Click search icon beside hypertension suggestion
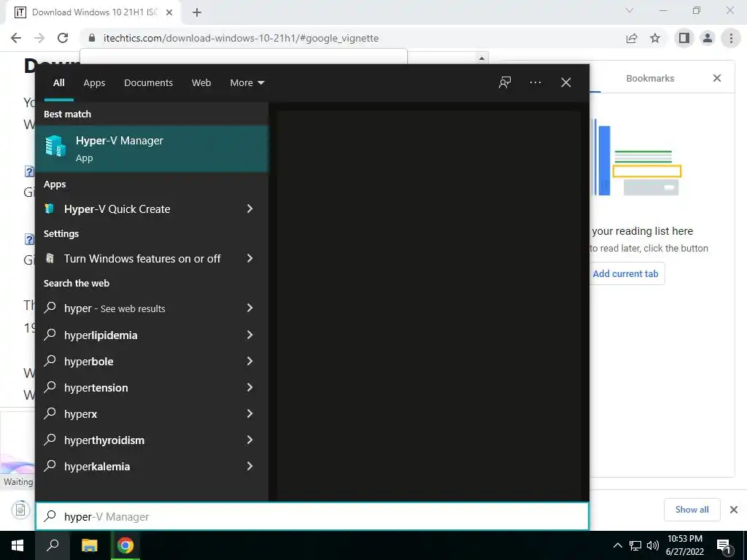This screenshot has height=560, width=747. [x=50, y=386]
